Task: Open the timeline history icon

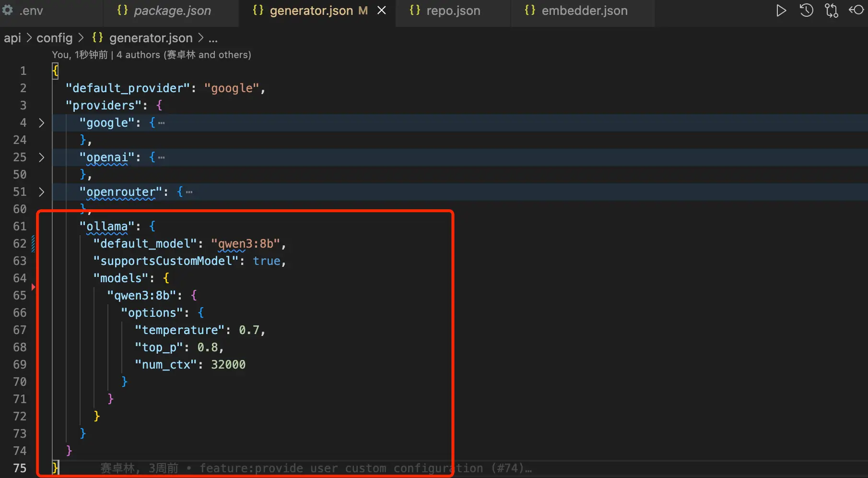Action: (x=806, y=11)
